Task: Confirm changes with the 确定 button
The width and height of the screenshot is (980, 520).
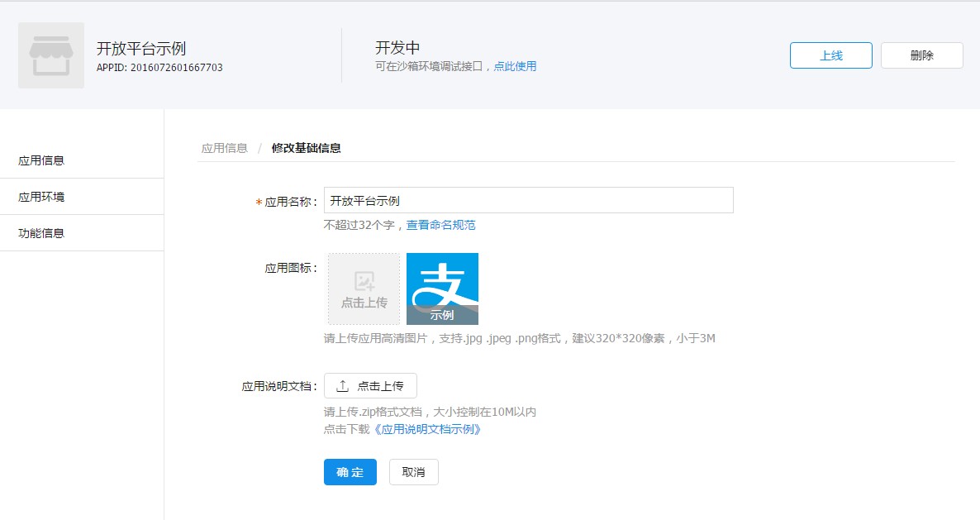Action: point(350,472)
